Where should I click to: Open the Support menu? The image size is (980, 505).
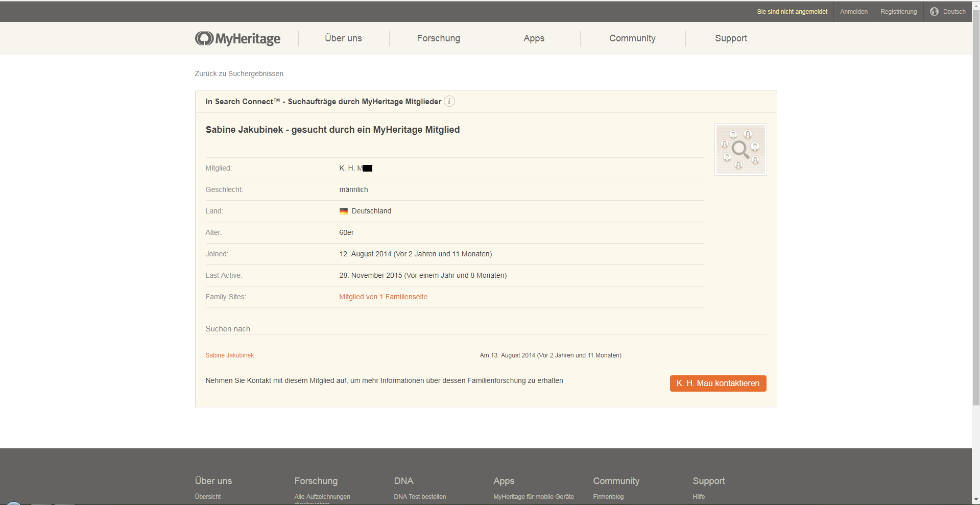pos(731,38)
